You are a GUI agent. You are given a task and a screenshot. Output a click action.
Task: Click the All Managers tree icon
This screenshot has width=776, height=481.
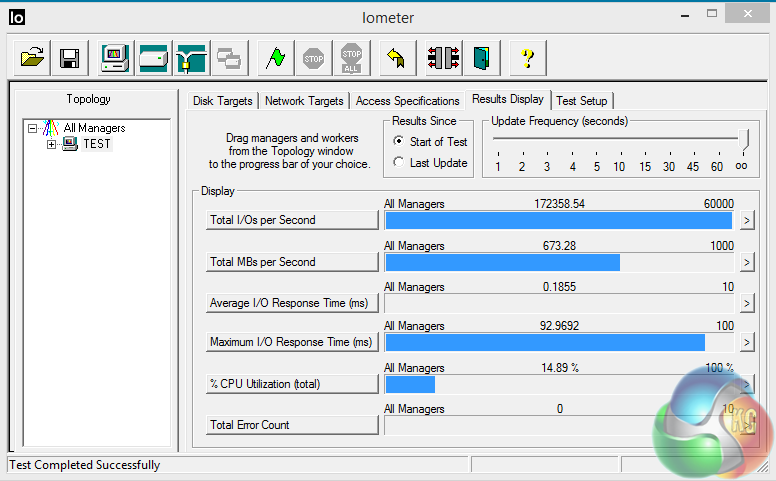[x=50, y=128]
